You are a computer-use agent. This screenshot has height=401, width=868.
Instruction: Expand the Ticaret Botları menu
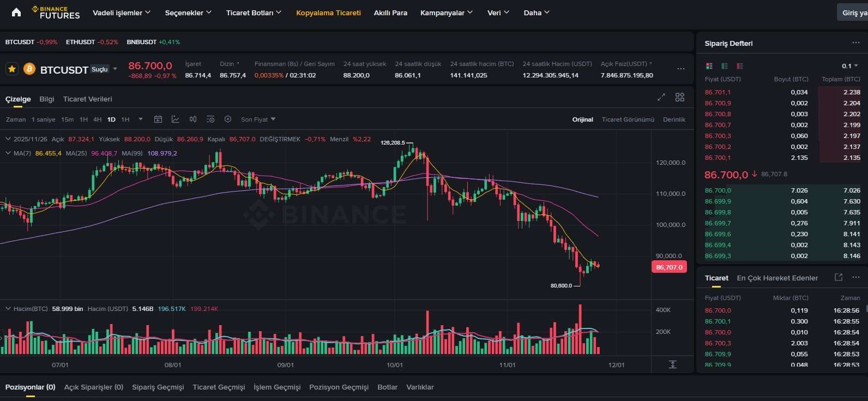click(254, 13)
